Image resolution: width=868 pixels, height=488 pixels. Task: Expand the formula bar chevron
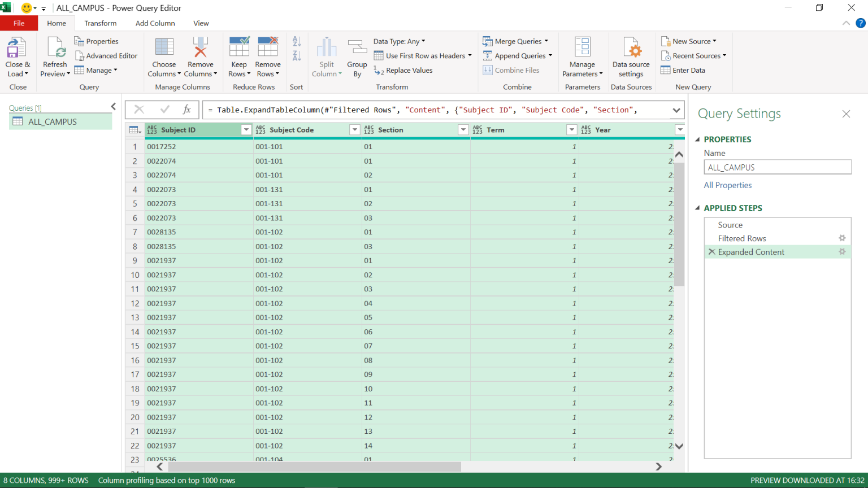click(676, 110)
